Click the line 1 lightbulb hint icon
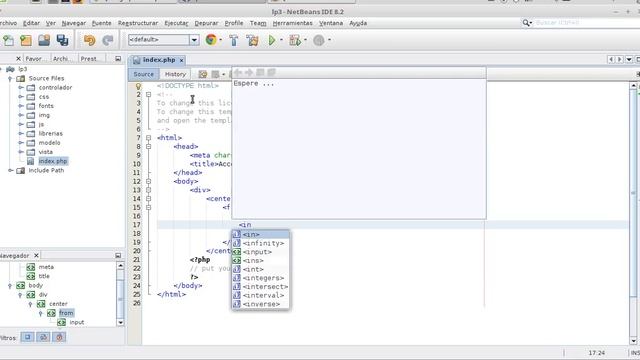Screen dimensions: 640x360 tap(138, 86)
